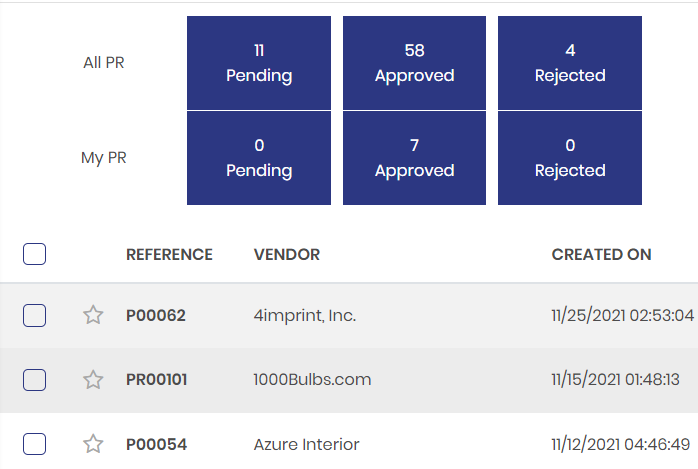The width and height of the screenshot is (698, 469).
Task: Toggle the select-all header checkbox
Action: (34, 254)
